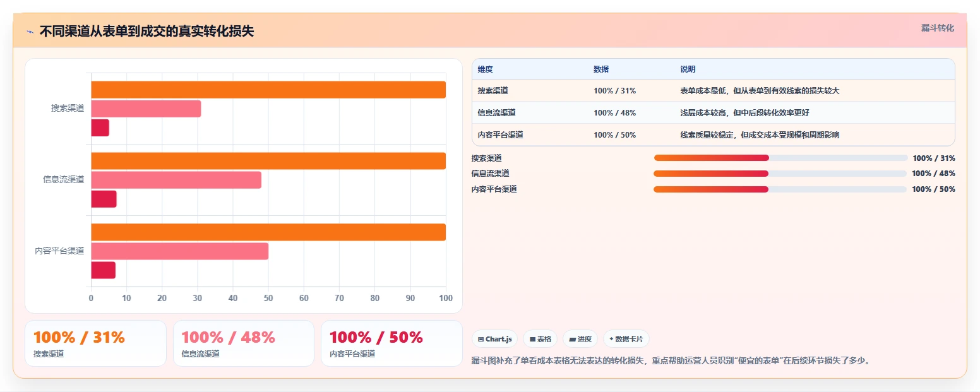Click the orange 100 bar for 信息流渠道
This screenshot has width=980, height=392.
pos(268,161)
